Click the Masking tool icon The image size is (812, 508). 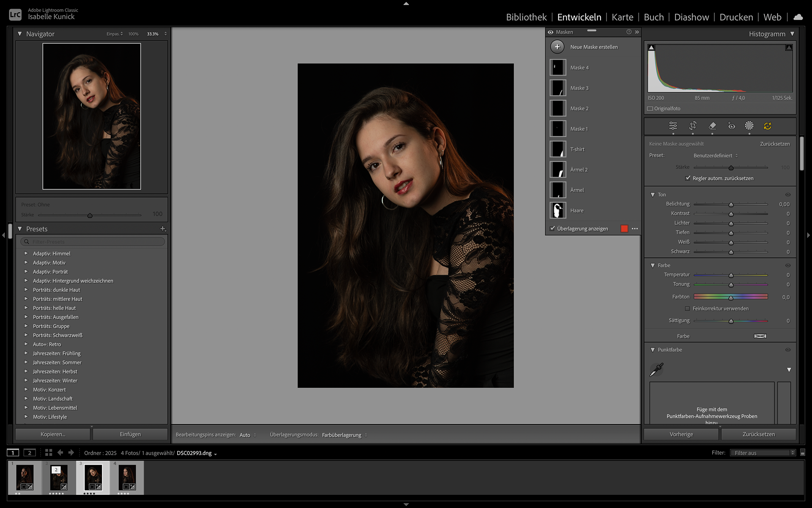point(749,126)
